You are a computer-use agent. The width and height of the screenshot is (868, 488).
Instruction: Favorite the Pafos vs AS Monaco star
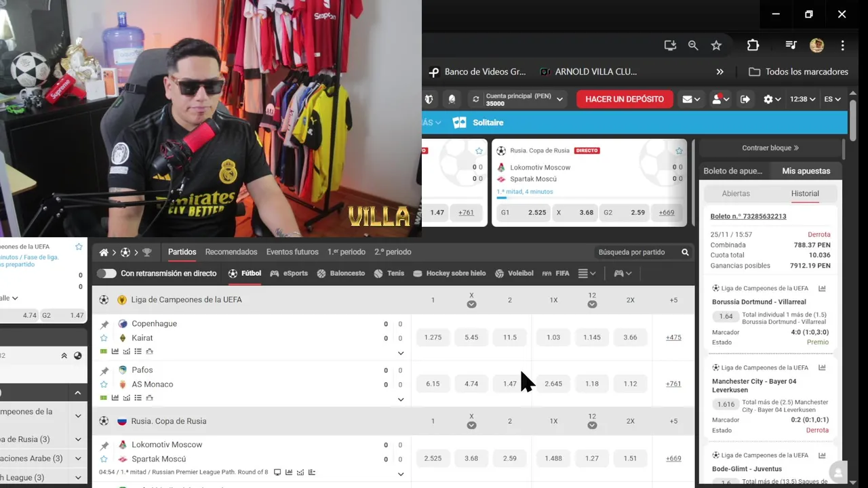point(104,384)
